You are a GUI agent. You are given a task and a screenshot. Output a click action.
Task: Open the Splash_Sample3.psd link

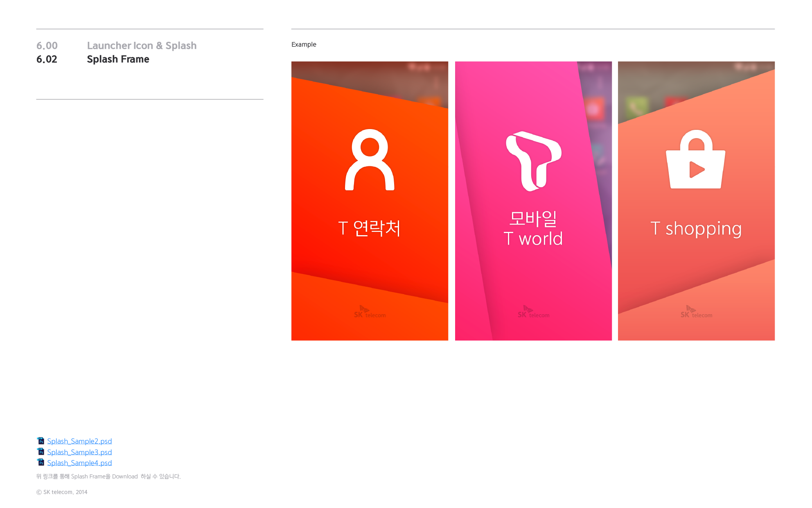[x=79, y=452]
